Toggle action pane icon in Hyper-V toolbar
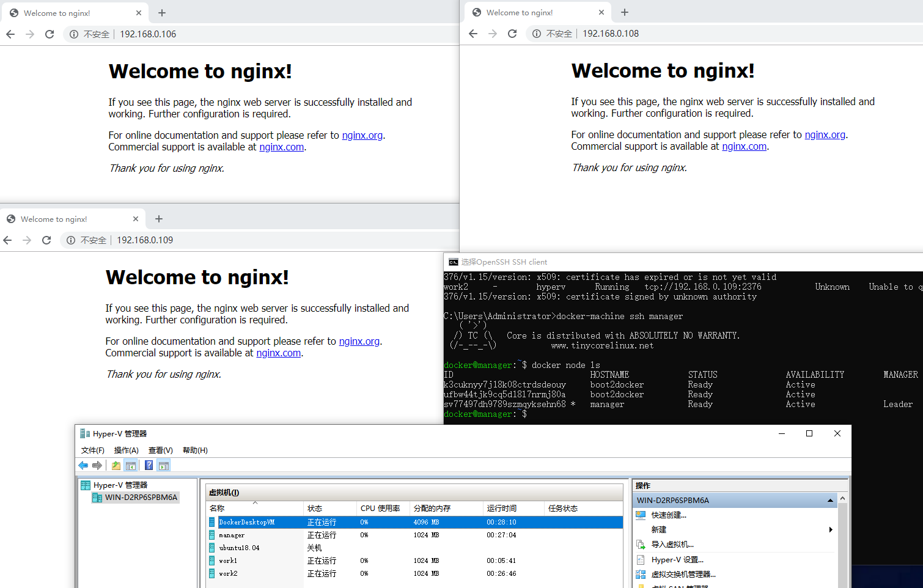The image size is (923, 588). (163, 466)
